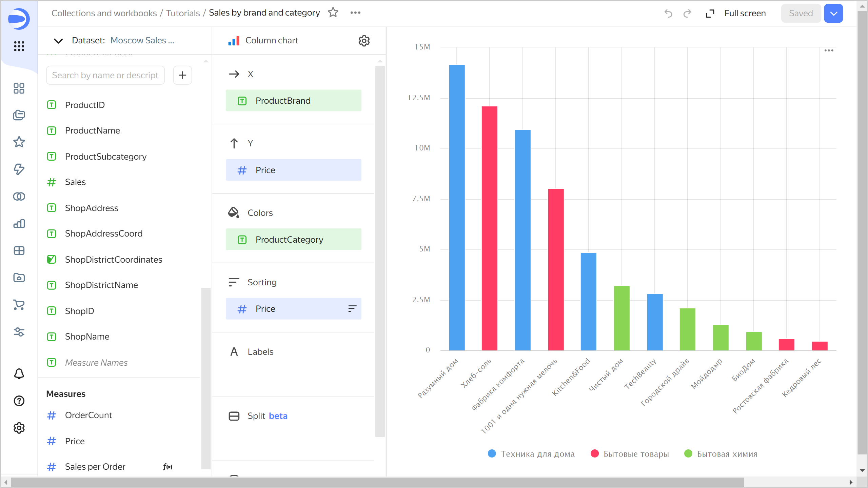868x488 pixels.
Task: Open chart settings gear icon
Action: pyautogui.click(x=364, y=41)
